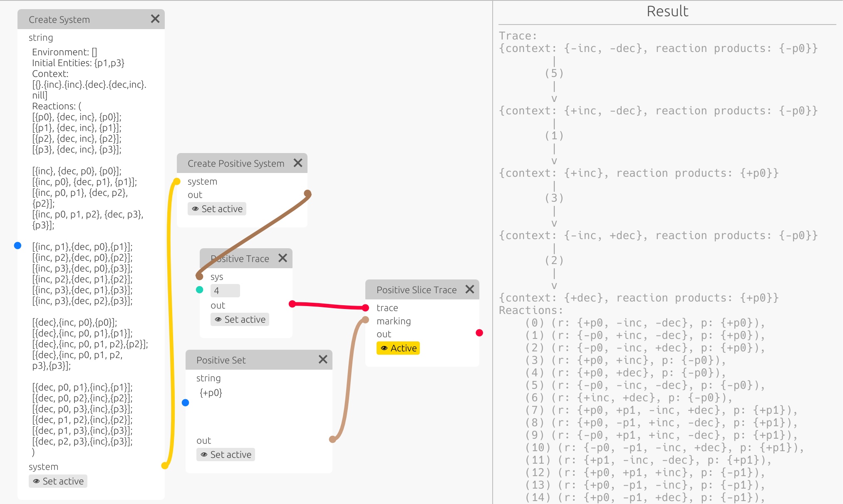The width and height of the screenshot is (843, 504).
Task: Close the Create Positive System node
Action: pos(298,163)
